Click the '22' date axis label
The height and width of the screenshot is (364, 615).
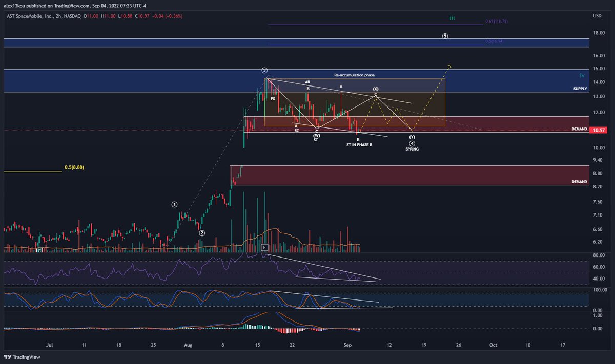click(x=292, y=345)
